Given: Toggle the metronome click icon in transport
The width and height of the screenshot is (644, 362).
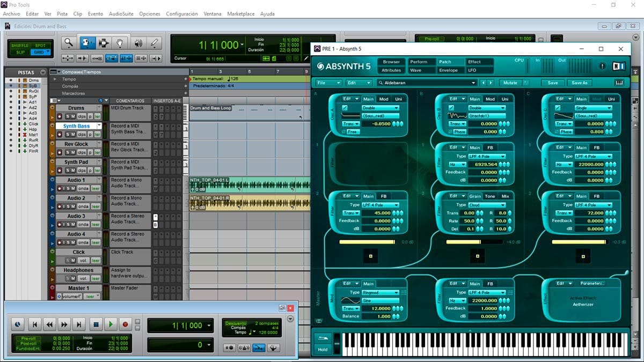Looking at the screenshot, I should point(244,348).
